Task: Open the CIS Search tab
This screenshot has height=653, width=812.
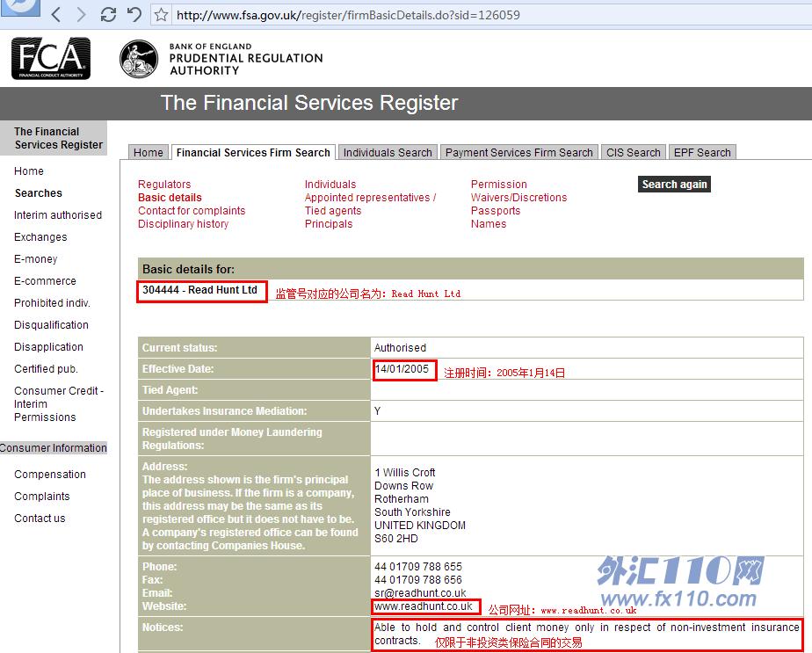Action: (x=634, y=152)
